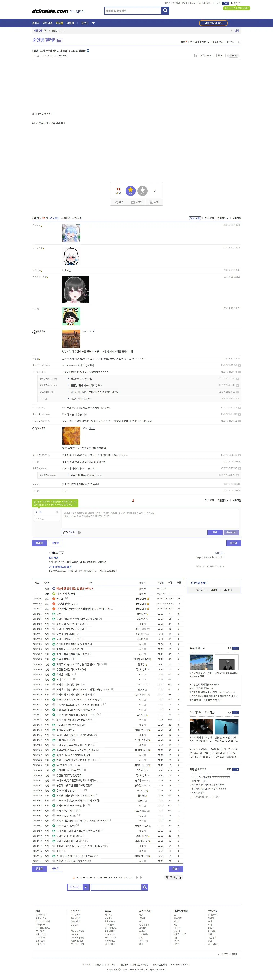
Task: Open the 키마미예사마 comment image thumbnail
Action: click(76, 289)
